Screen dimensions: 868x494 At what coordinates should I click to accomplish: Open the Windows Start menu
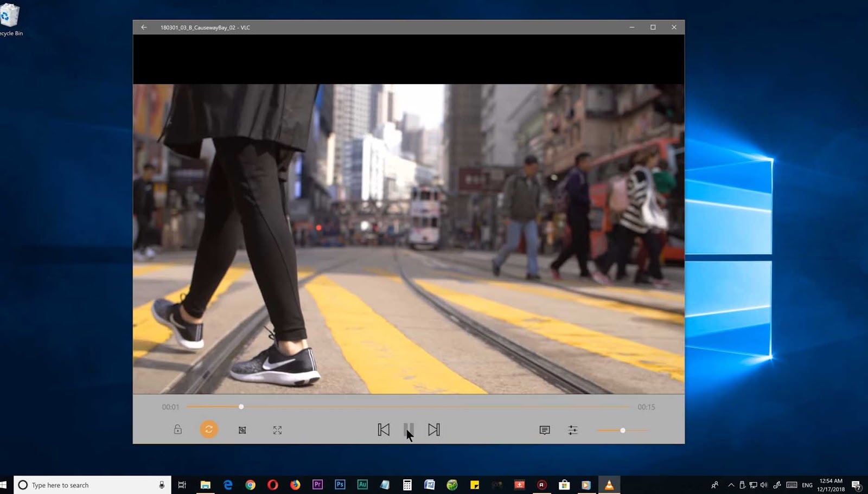4,485
